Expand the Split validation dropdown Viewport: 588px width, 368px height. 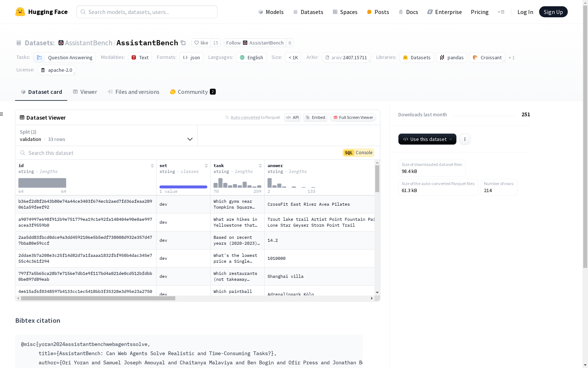(106, 135)
